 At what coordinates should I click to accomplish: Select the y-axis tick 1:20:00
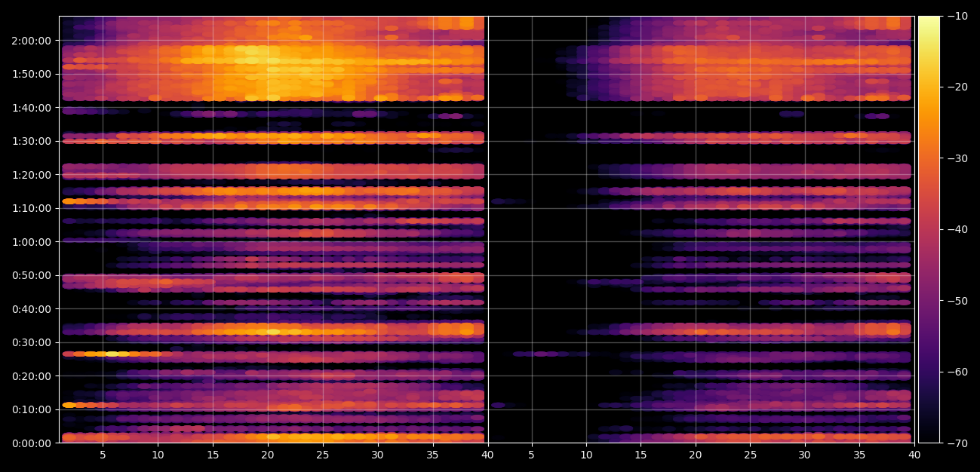32,175
